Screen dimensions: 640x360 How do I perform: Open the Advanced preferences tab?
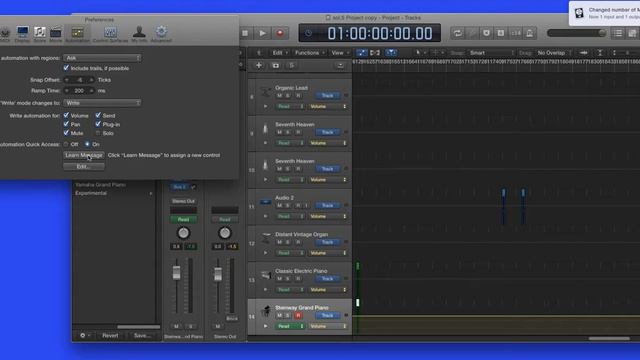161,33
